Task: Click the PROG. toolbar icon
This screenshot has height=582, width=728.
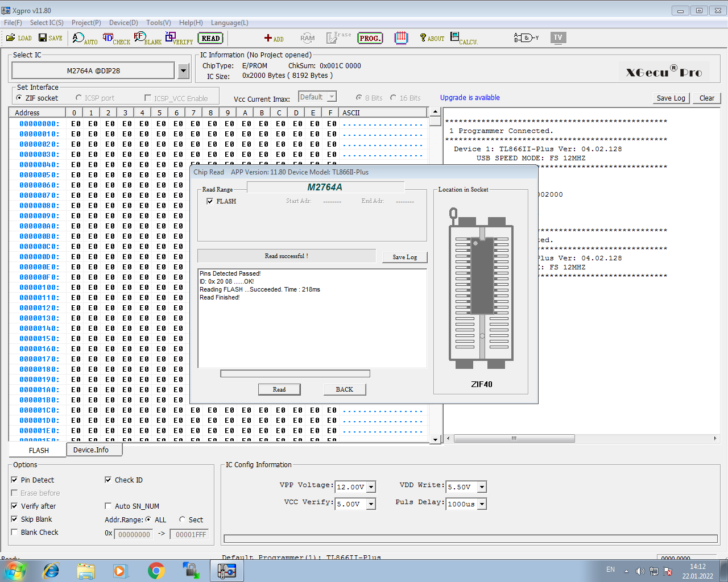Action: [370, 39]
